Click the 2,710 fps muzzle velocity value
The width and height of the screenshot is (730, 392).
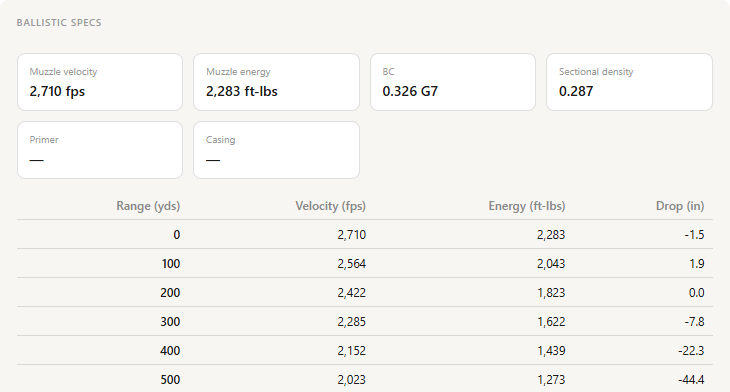57,91
